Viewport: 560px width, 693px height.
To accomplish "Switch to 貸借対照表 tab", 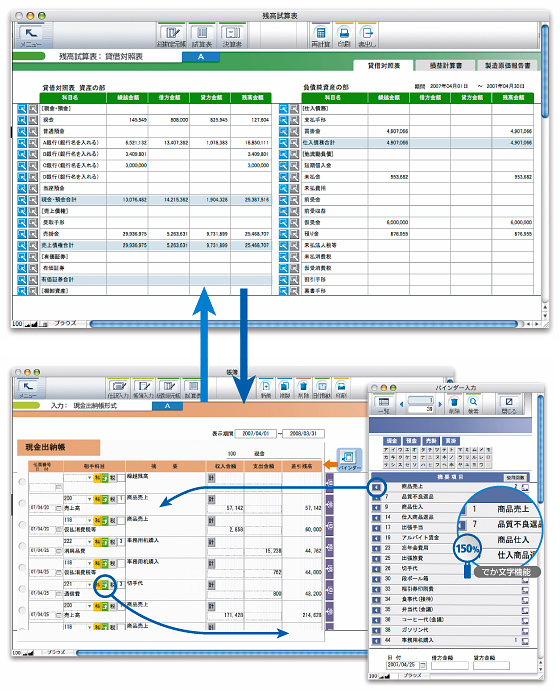I will tap(384, 66).
